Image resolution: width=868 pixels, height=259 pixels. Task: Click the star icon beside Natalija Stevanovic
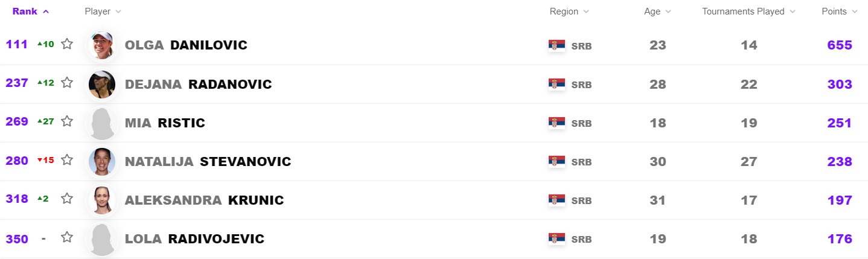click(x=67, y=160)
